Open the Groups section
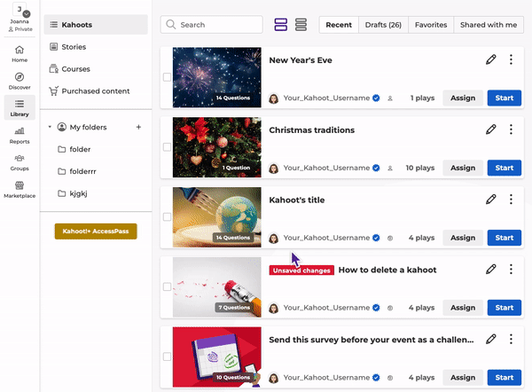This screenshot has width=532, height=392. point(20,162)
